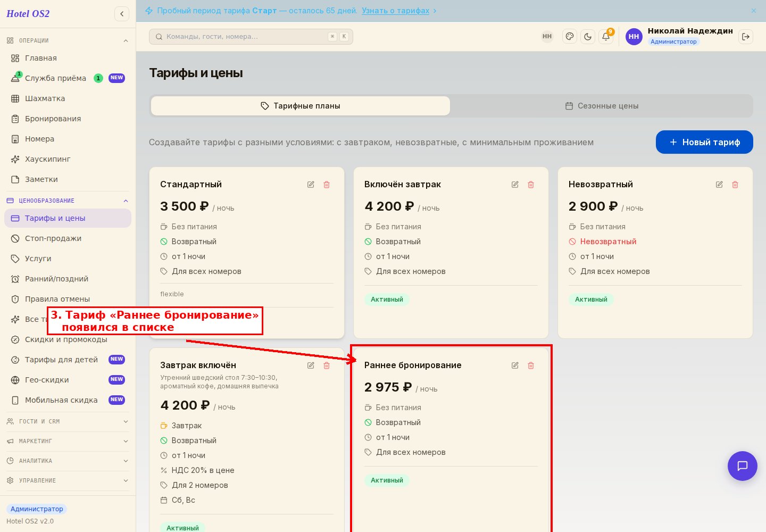Delete the Завтрак включён tariff

[x=327, y=365]
